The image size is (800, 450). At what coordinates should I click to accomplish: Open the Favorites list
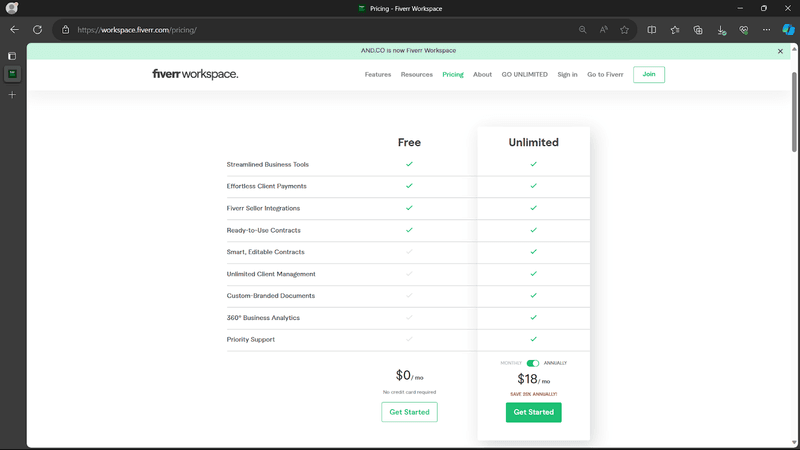click(675, 30)
